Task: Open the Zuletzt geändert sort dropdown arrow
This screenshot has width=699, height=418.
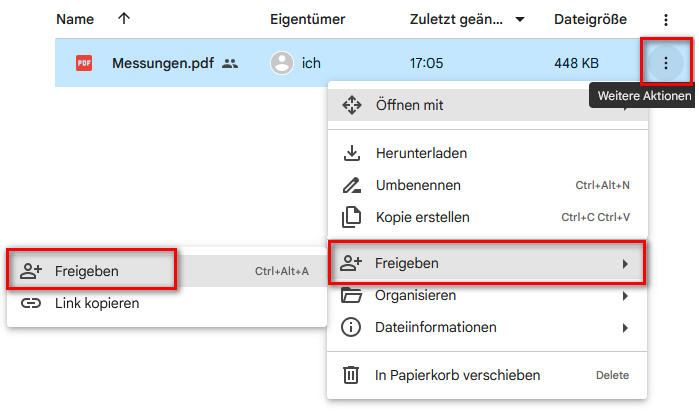Action: [x=520, y=19]
